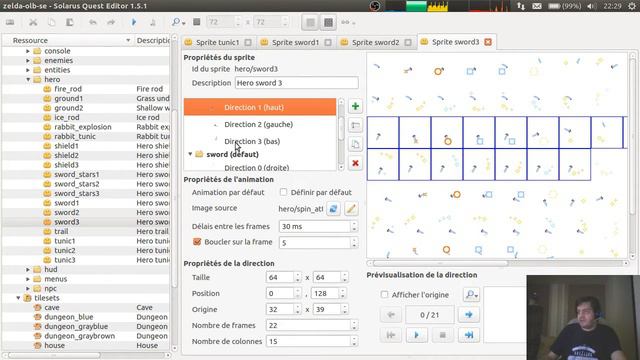
Task: Edit the source image with the pencil icon
Action: 351,209
